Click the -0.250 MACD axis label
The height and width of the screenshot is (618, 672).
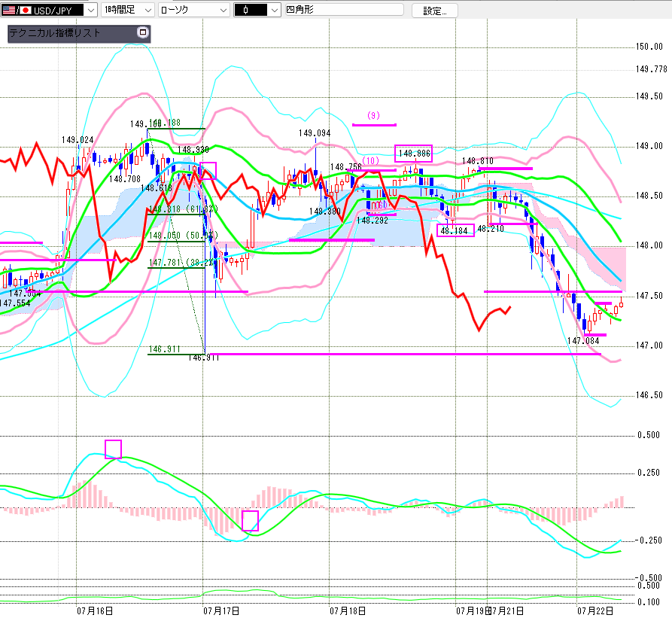[x=648, y=540]
